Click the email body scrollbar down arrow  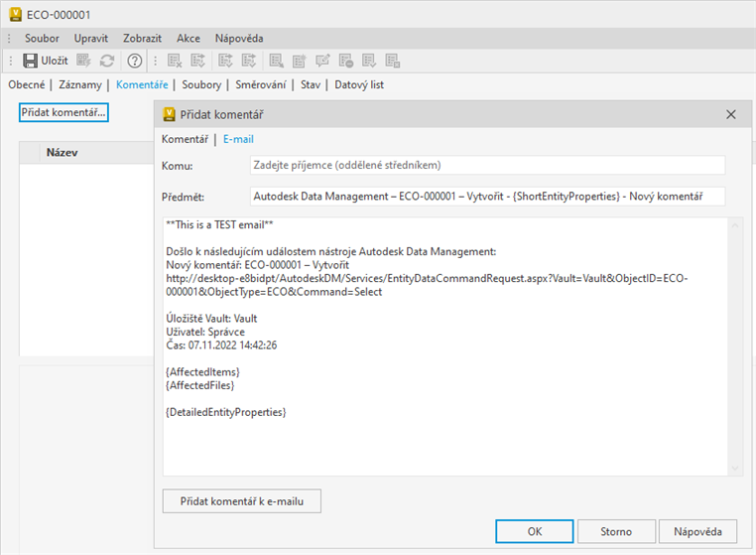pos(735,468)
